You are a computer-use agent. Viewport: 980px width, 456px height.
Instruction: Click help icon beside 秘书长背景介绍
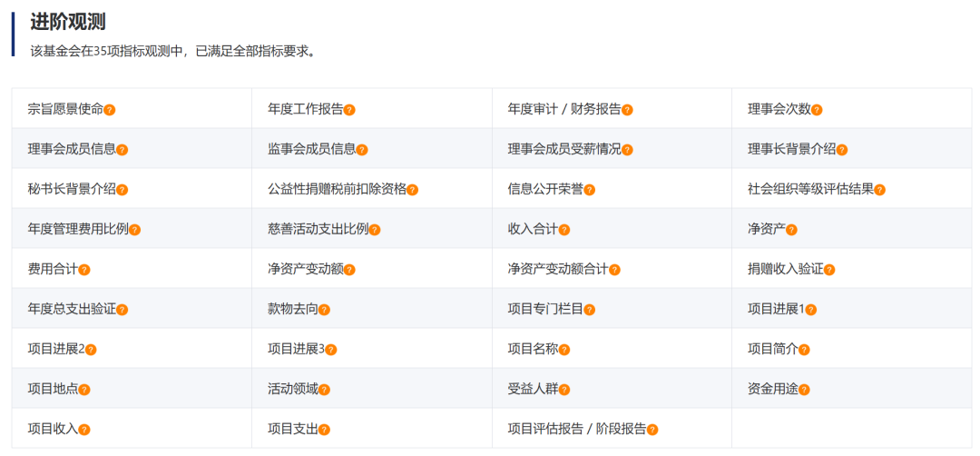(122, 190)
